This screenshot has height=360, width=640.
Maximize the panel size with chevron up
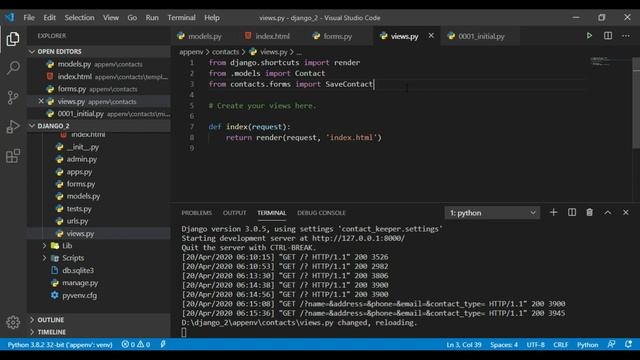608,212
